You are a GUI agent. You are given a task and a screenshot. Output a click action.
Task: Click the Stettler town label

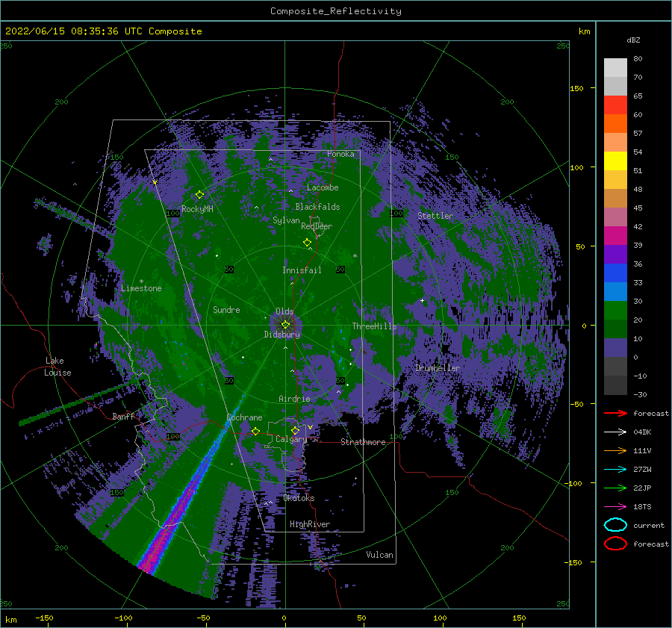[435, 216]
